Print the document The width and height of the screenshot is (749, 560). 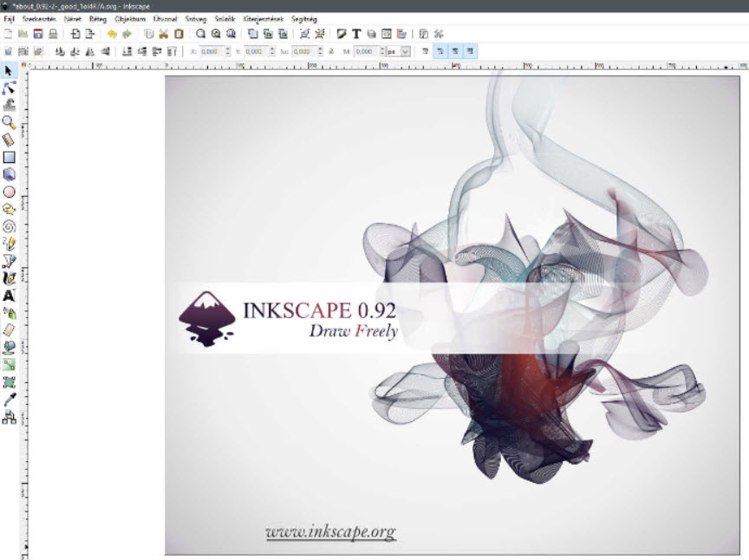pos(53,34)
